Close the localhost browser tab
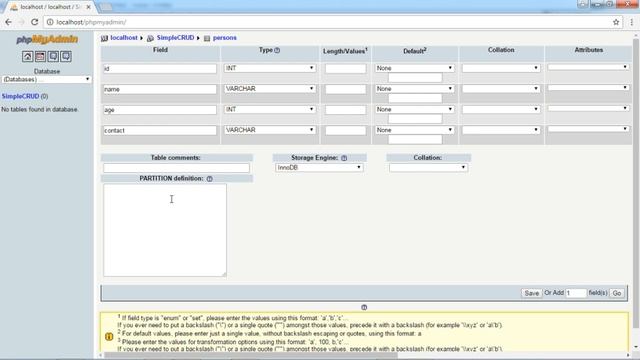The width and height of the screenshot is (640, 360). coord(88,7)
